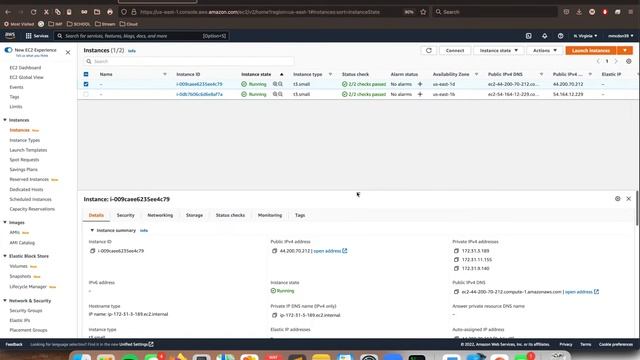Bookmark this page with the star icon
The image size is (640, 360).
[423, 12]
